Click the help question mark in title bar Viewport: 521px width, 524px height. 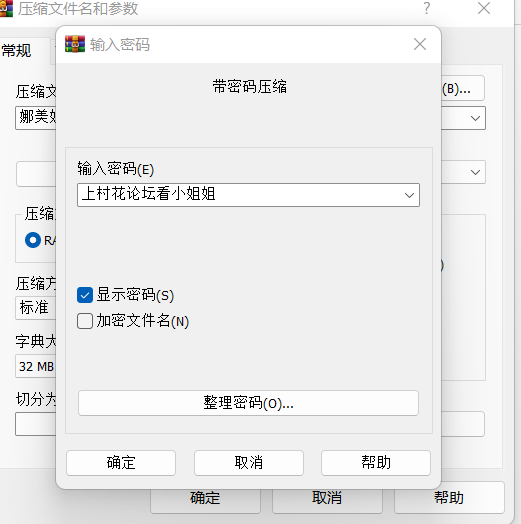tap(426, 8)
